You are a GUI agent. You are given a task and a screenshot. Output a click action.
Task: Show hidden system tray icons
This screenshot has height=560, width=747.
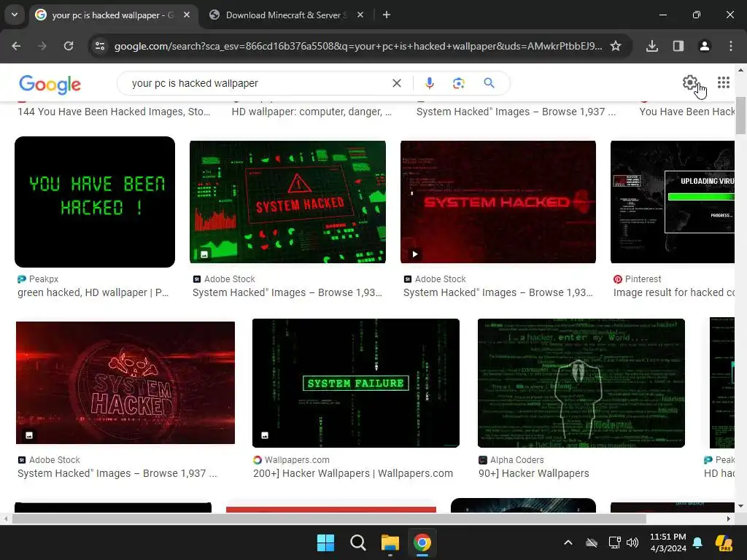click(x=568, y=542)
